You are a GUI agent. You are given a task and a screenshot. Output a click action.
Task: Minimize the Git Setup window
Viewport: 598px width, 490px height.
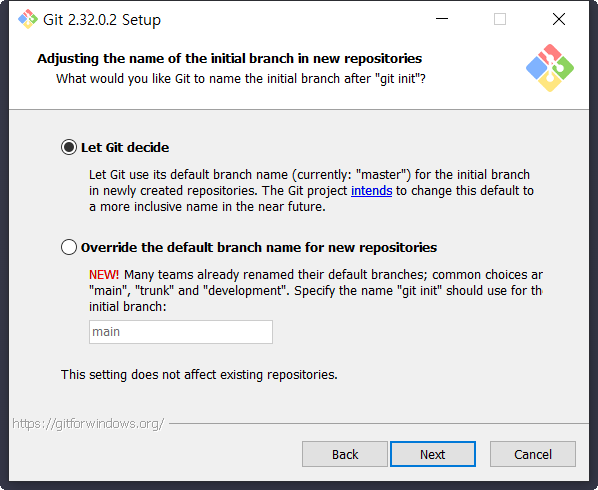tap(442, 19)
